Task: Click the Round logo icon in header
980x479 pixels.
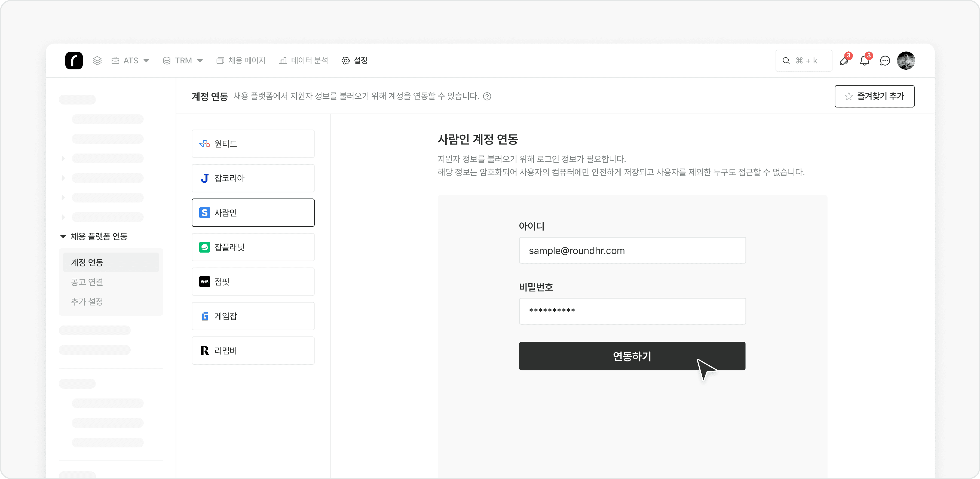Action: point(74,60)
